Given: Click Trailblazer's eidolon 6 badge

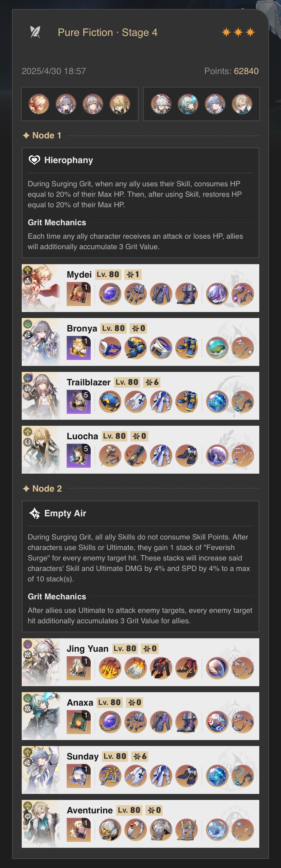Looking at the screenshot, I should [152, 382].
